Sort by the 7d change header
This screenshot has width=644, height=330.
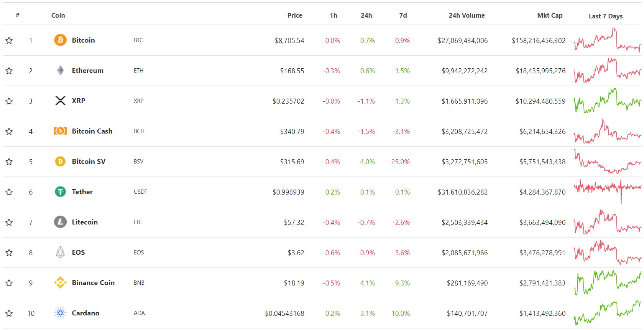coord(403,15)
